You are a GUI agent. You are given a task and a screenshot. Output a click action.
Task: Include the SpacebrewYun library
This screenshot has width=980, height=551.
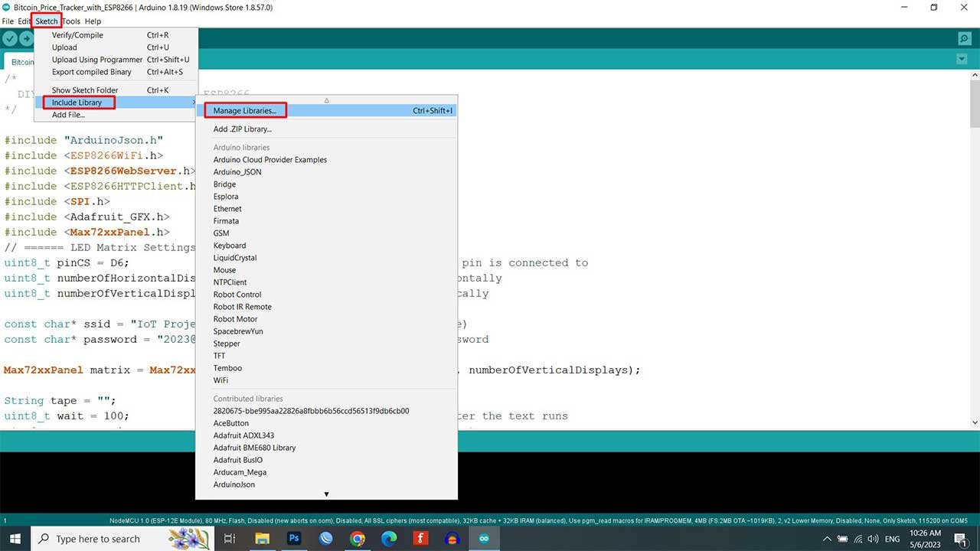328,331
